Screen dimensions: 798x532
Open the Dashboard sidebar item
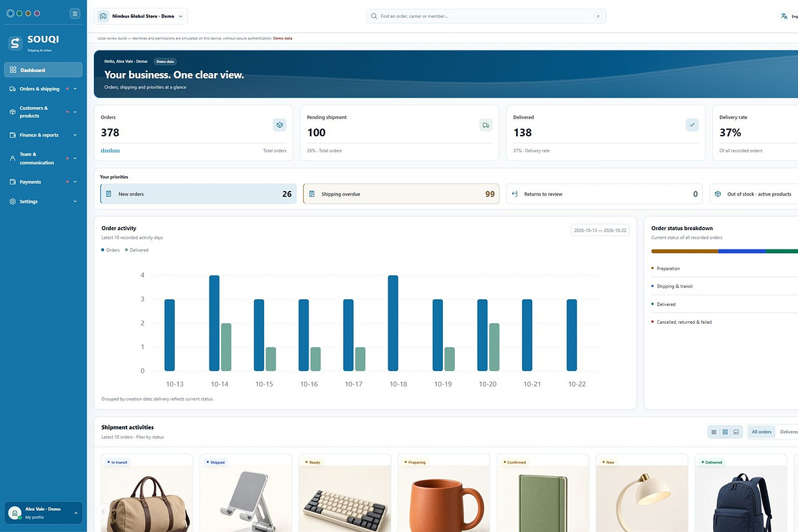(x=43, y=70)
